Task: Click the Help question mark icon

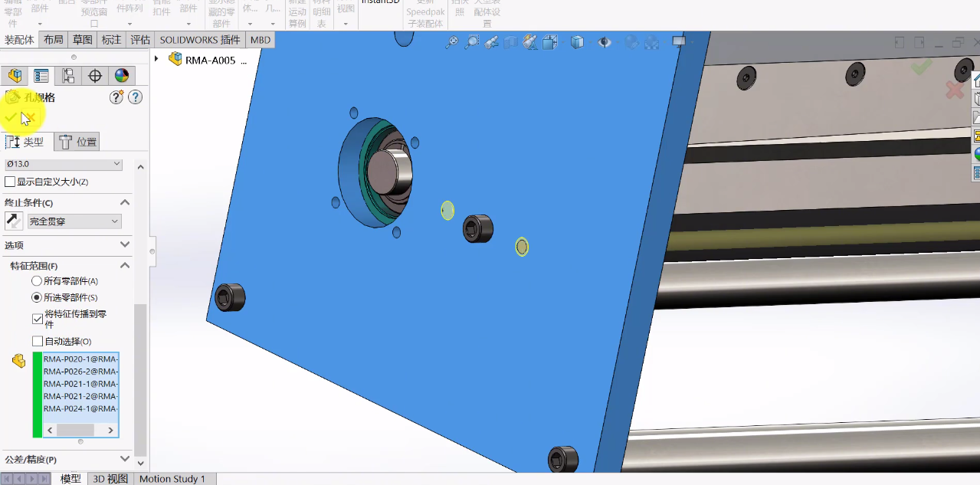Action: [136, 97]
